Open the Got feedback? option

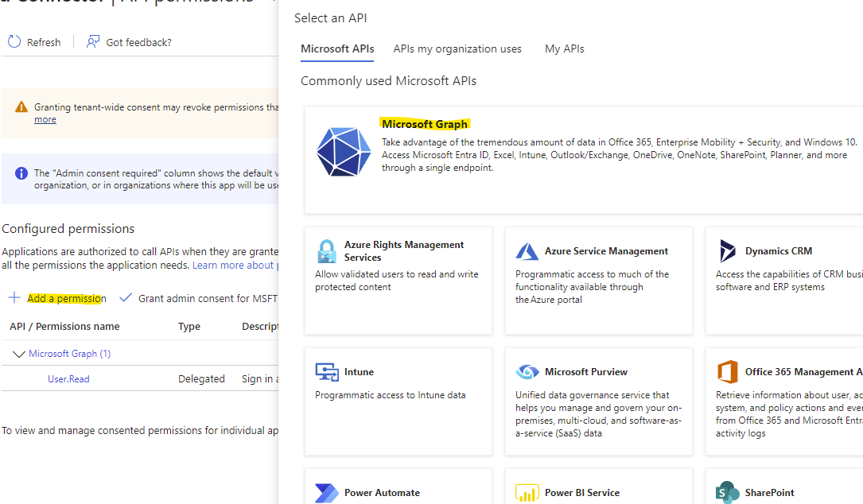[x=129, y=42]
